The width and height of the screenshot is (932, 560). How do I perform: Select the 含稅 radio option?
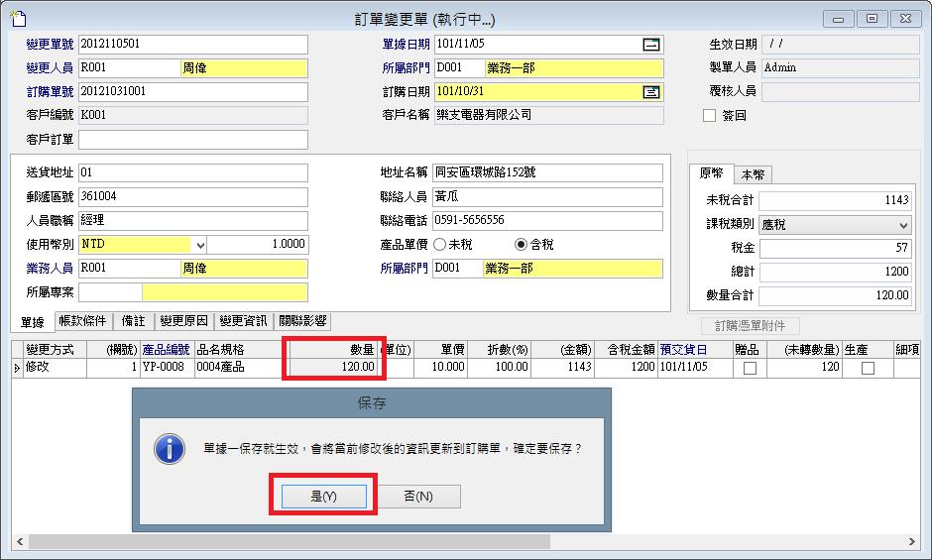click(521, 245)
